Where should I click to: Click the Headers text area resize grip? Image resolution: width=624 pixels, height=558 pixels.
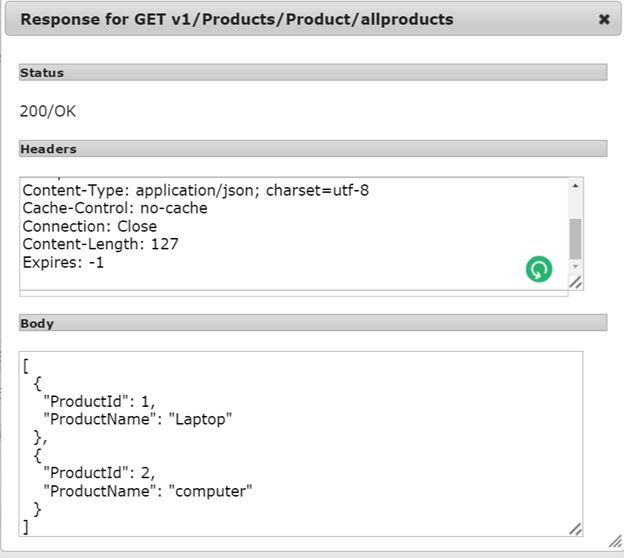(x=576, y=283)
